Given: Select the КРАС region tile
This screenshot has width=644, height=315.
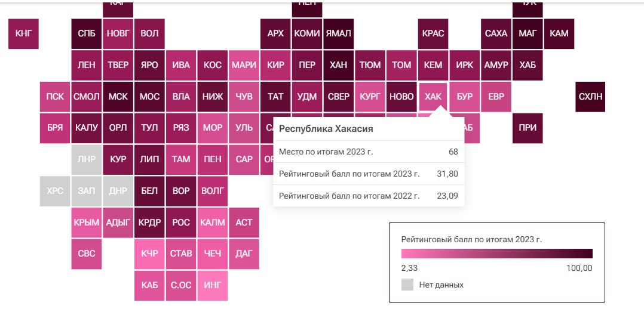Looking at the screenshot, I should (433, 33).
